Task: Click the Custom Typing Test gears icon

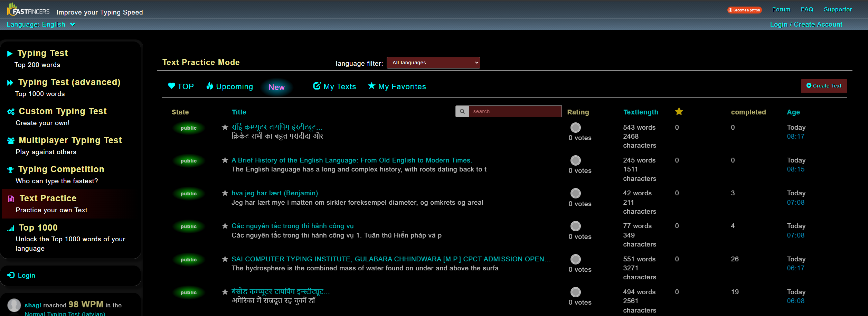Action: (11, 112)
